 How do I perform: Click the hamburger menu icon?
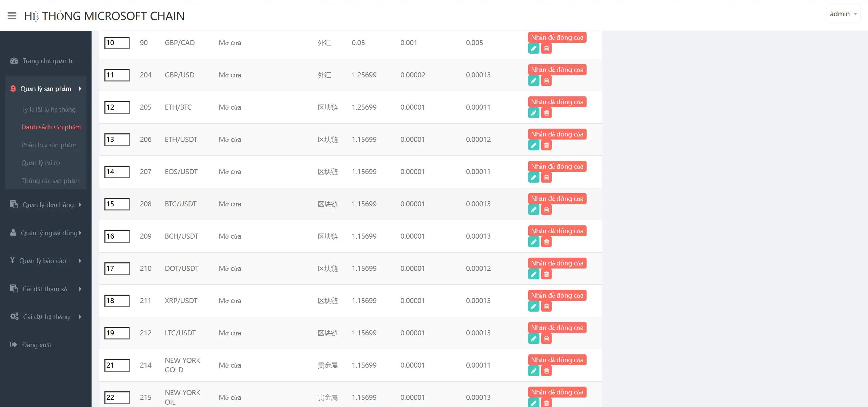pyautogui.click(x=12, y=16)
